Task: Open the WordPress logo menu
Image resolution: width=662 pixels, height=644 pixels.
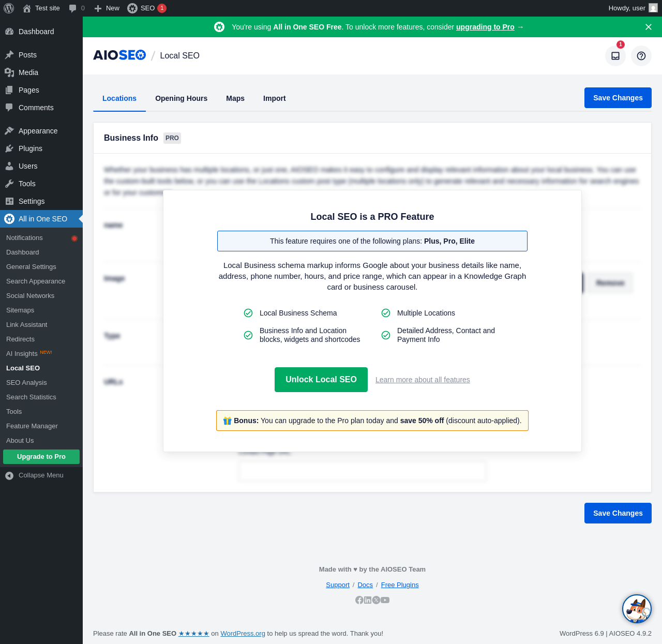Action: [x=9, y=8]
